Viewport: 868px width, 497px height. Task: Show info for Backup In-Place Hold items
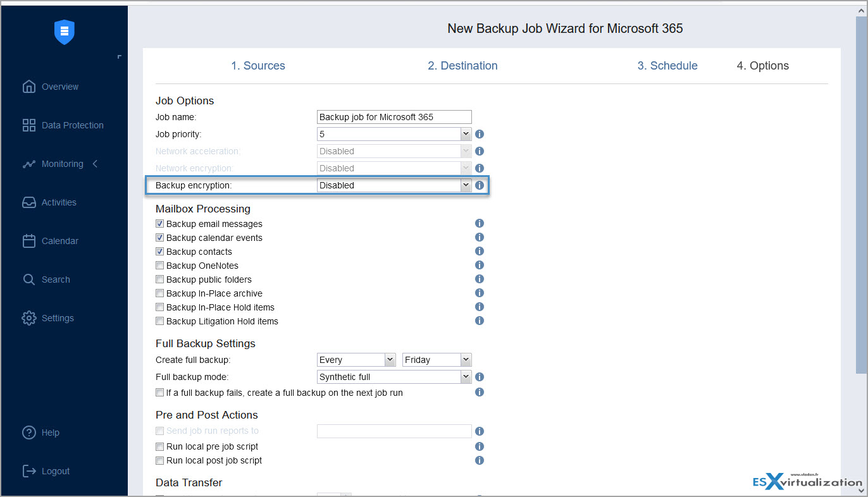[x=480, y=307]
